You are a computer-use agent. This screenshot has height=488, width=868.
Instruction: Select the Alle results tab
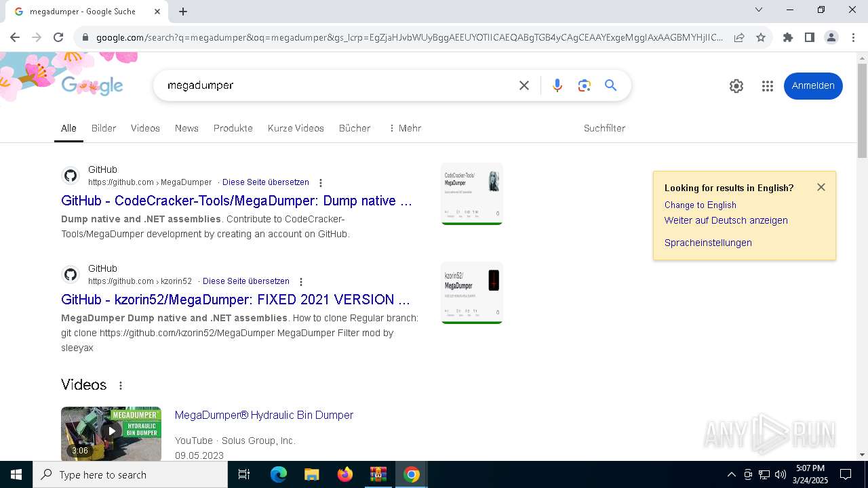(x=68, y=128)
